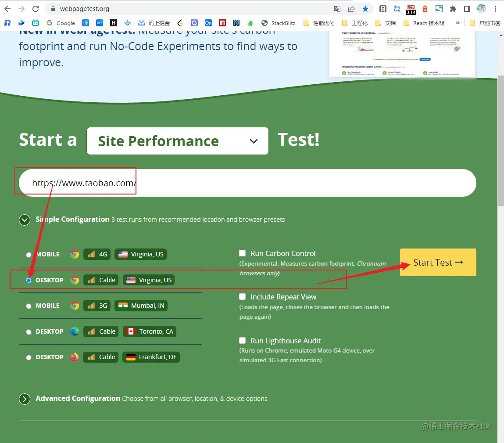Open the 性能优化 bookmark folder

(x=319, y=23)
